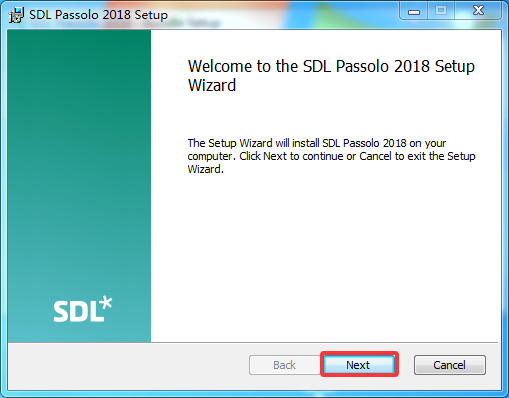Proceed by clicking the Next button
This screenshot has width=509, height=398.
point(358,365)
